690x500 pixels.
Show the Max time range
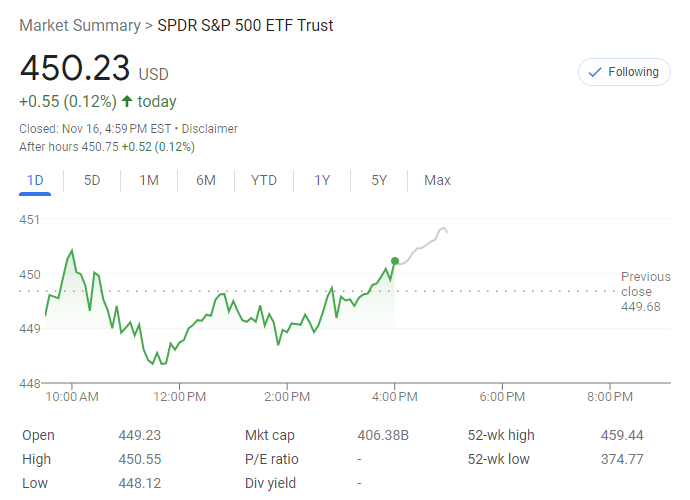coord(437,180)
